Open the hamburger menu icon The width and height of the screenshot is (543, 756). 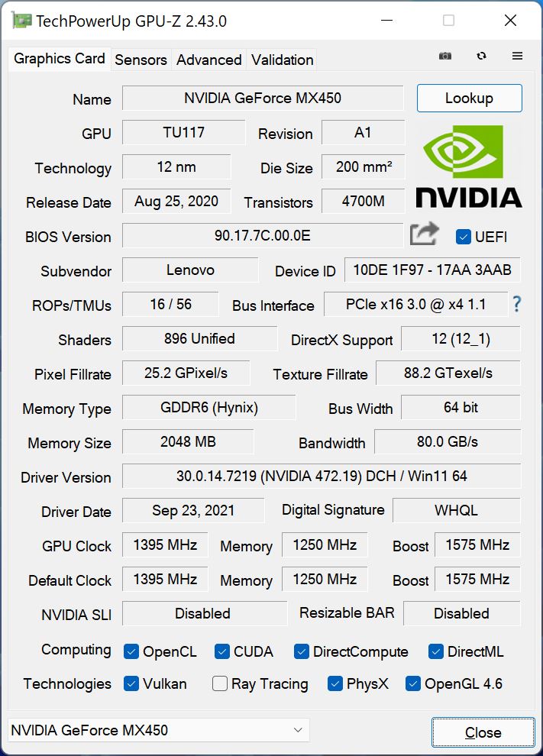(517, 57)
